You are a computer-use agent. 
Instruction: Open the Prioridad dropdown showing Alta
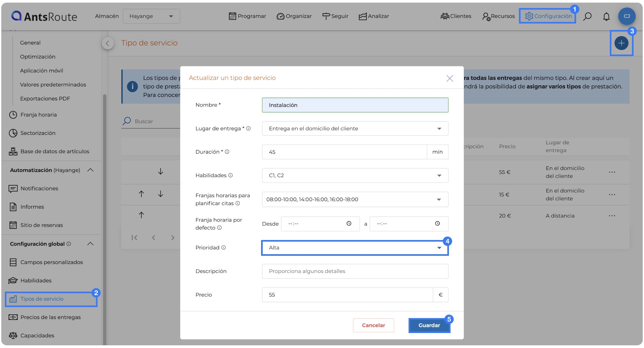tap(355, 248)
